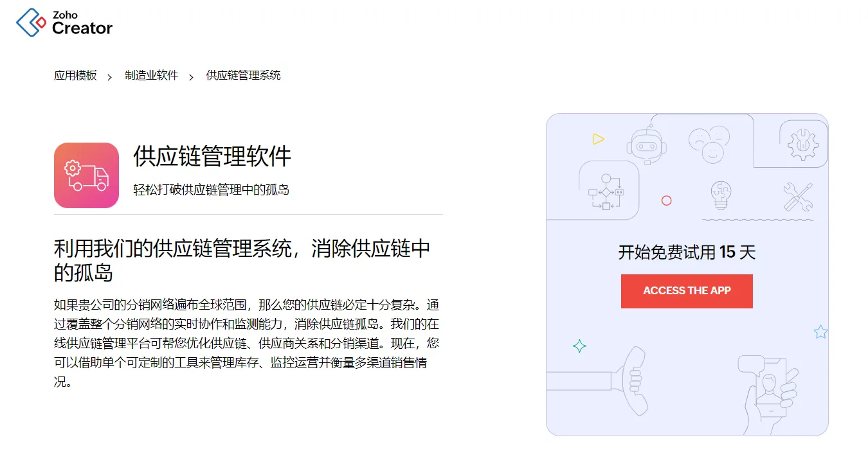The image size is (868, 469).
Task: Click the green sparkle star icon
Action: pos(579,346)
